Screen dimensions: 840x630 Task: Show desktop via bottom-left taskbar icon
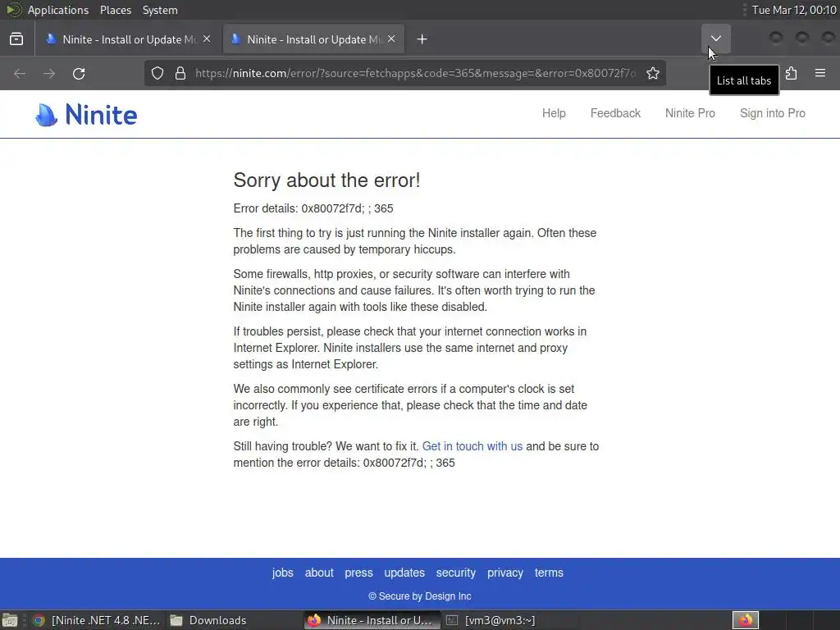click(10, 620)
